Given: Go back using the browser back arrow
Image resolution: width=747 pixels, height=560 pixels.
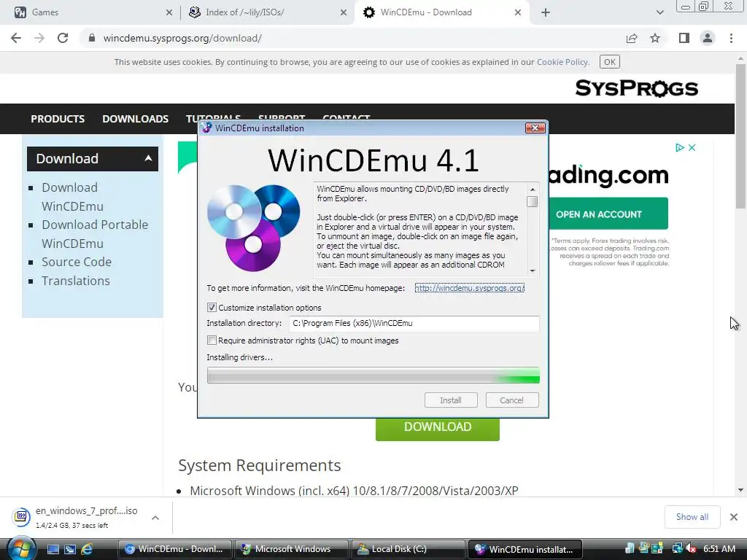Looking at the screenshot, I should click(16, 38).
